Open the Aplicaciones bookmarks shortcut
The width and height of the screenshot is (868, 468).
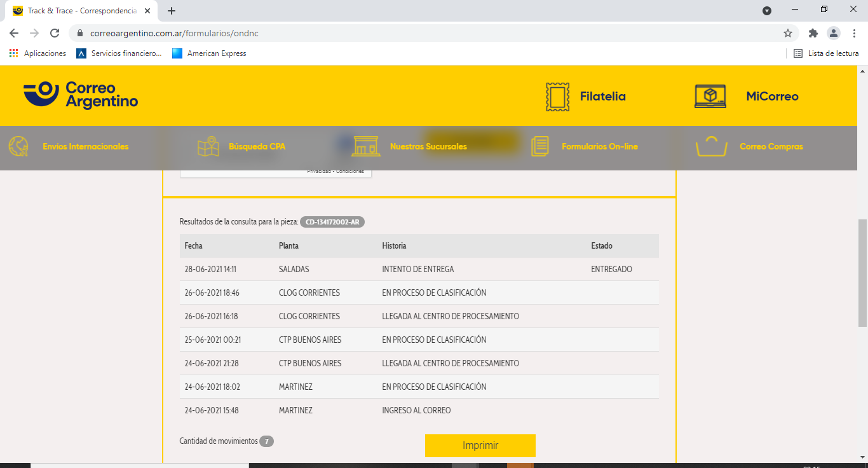[x=38, y=53]
